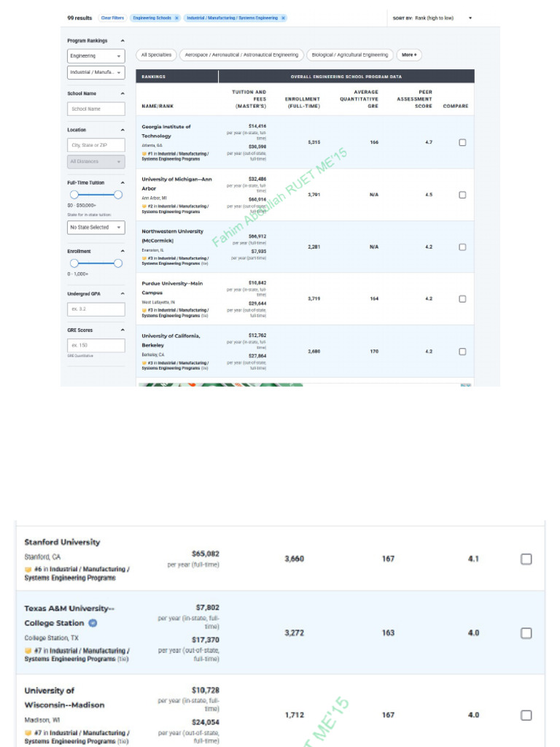Screen dimensions: 560x747
Task: Click the blue verified icon next to College Station
Action: (93, 623)
